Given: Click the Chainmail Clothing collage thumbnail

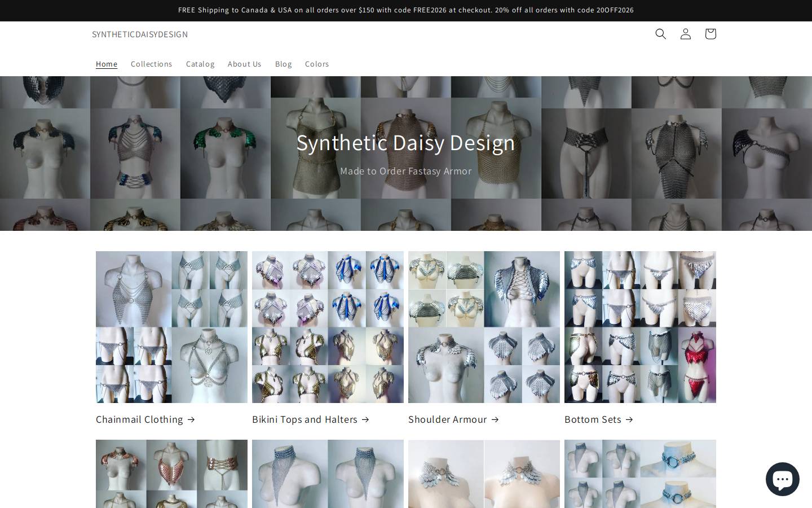Looking at the screenshot, I should coord(171,327).
